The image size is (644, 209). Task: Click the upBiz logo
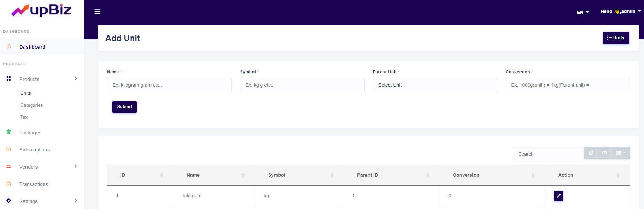click(x=42, y=10)
